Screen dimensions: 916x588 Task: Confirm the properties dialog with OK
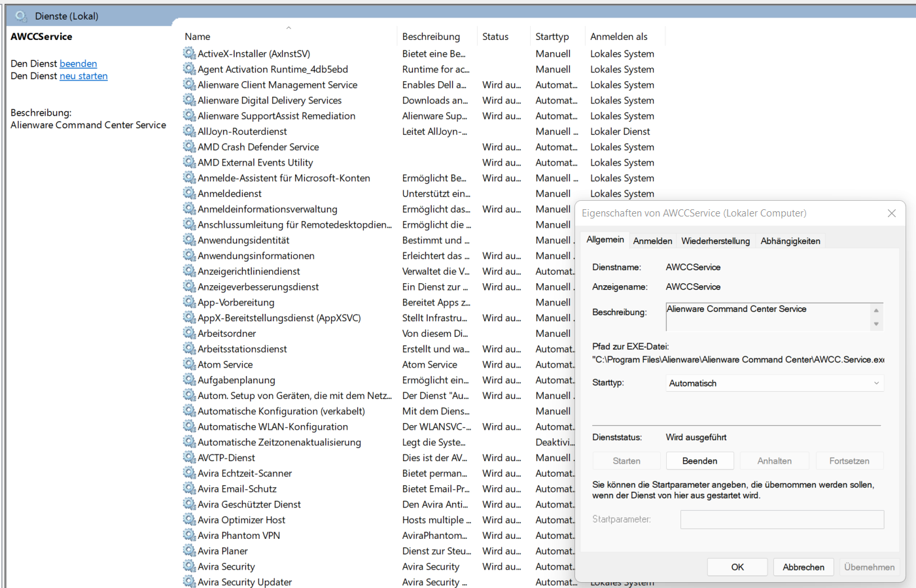(x=737, y=567)
